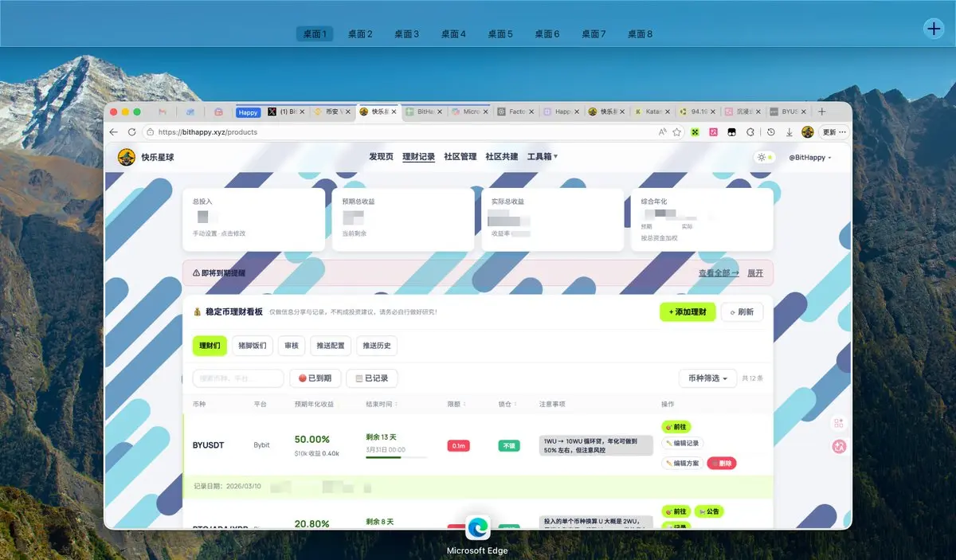956x560 pixels.
Task: Close the 币安 browser tab
Action: tap(348, 112)
